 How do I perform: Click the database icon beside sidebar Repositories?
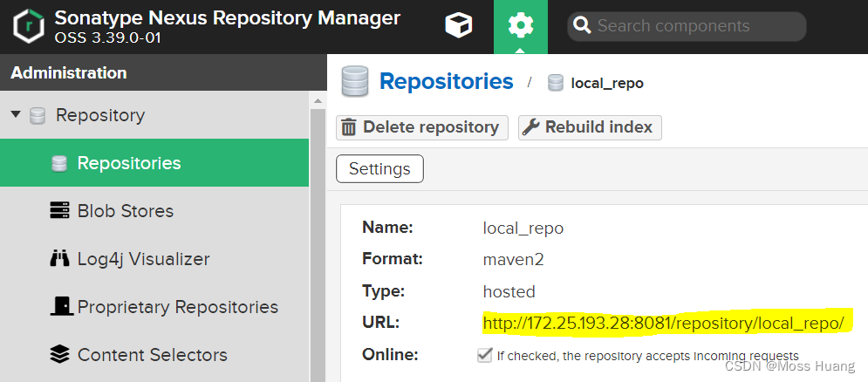58,163
